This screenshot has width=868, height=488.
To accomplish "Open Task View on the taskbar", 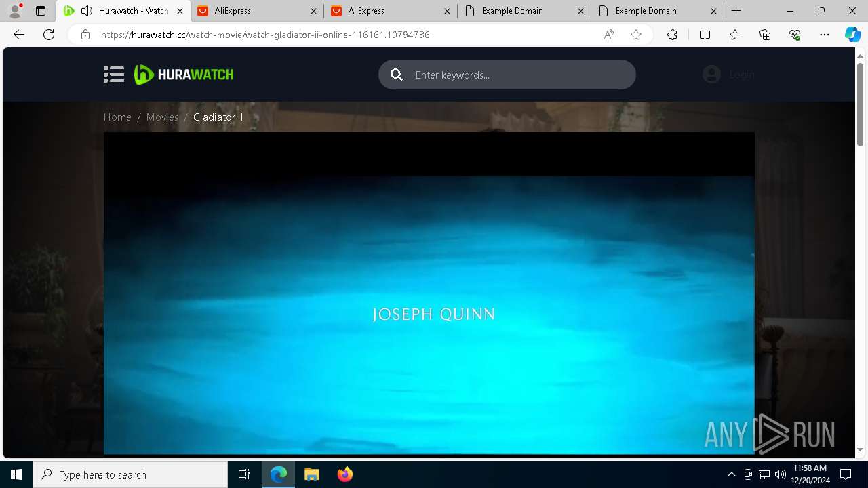I will [244, 474].
